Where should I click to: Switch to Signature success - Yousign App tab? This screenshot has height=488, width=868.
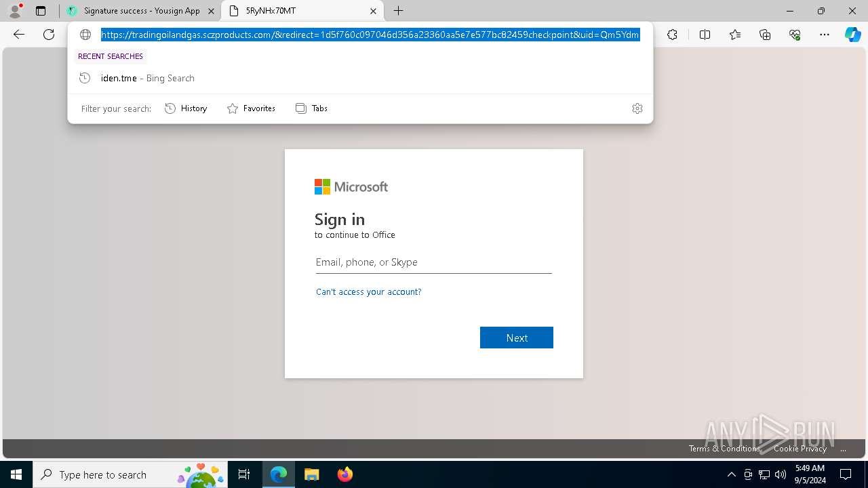click(x=141, y=11)
